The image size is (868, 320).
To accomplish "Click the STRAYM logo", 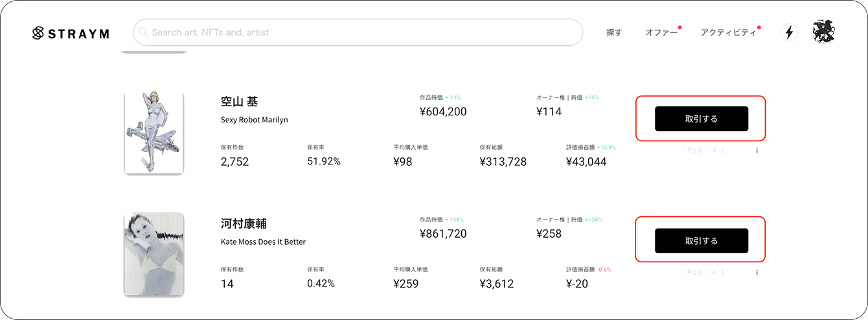I will click(x=71, y=33).
